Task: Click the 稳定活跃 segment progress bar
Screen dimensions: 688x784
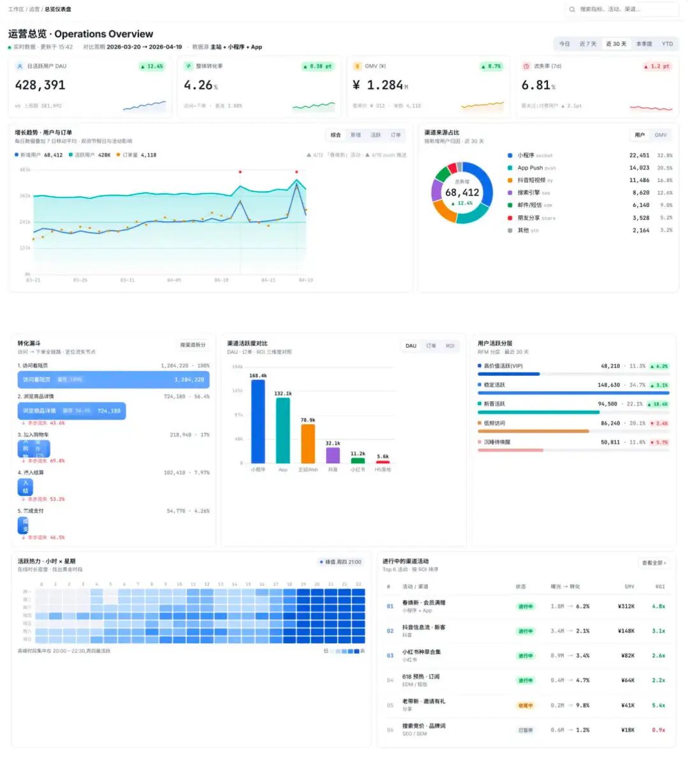Action: point(573,393)
